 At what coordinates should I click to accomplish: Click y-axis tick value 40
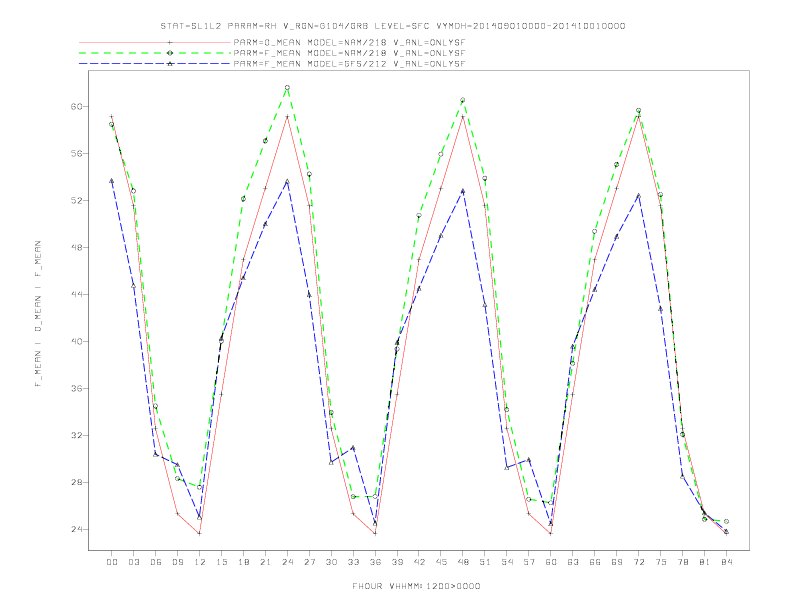click(75, 341)
